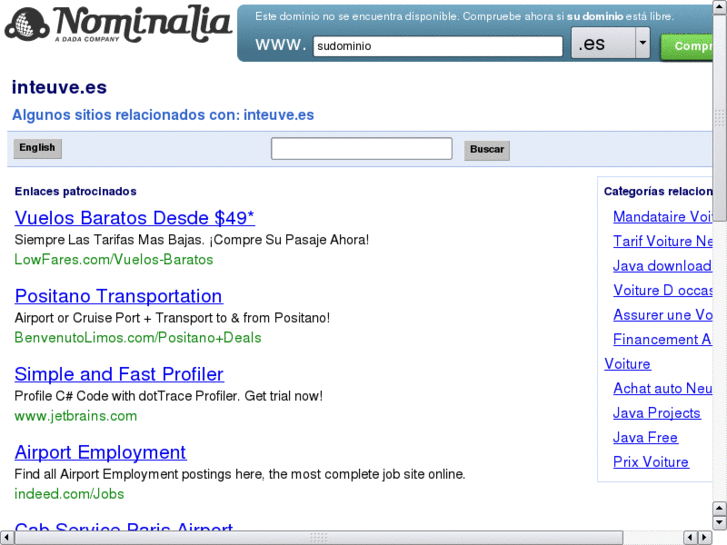Click the vertical scrollbar down arrow at bottom

pyautogui.click(x=720, y=522)
